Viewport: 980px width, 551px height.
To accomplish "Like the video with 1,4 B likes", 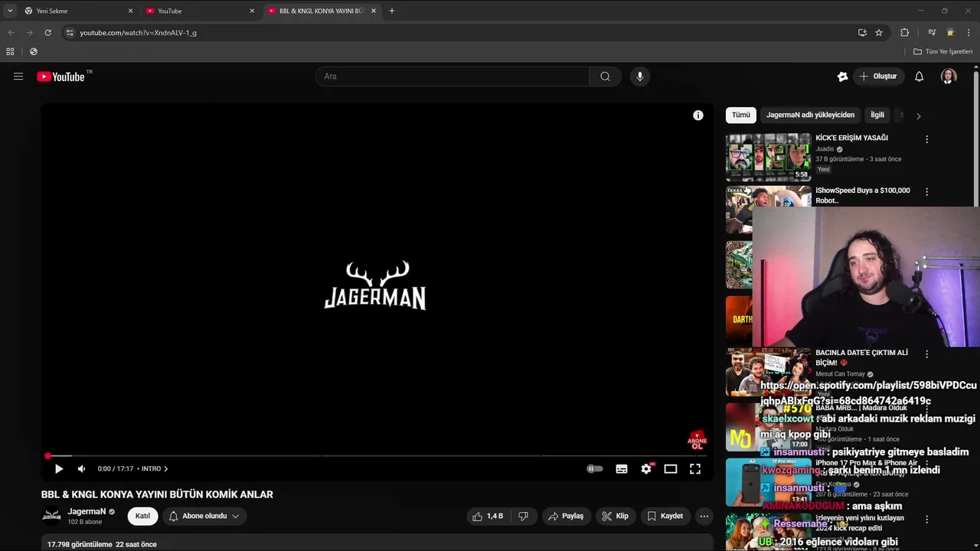I will [x=488, y=517].
